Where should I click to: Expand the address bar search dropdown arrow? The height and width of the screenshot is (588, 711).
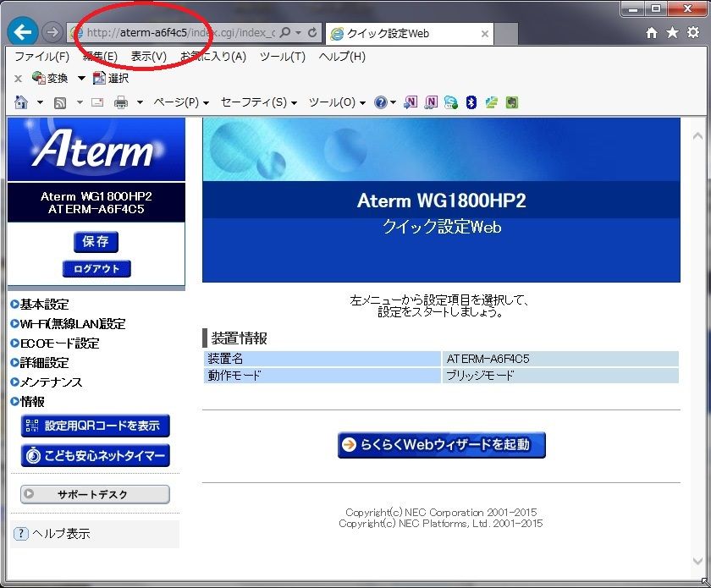298,33
